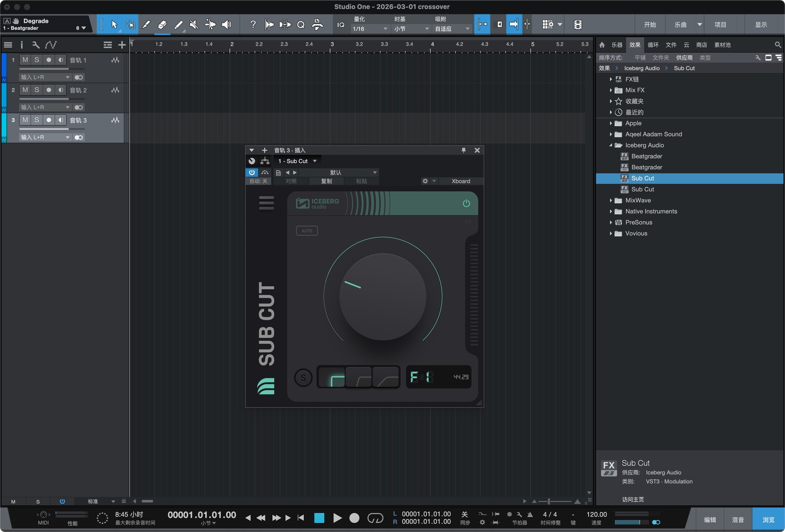Switch to the 混音 view
Image resolution: width=785 pixels, height=532 pixels.
click(738, 519)
